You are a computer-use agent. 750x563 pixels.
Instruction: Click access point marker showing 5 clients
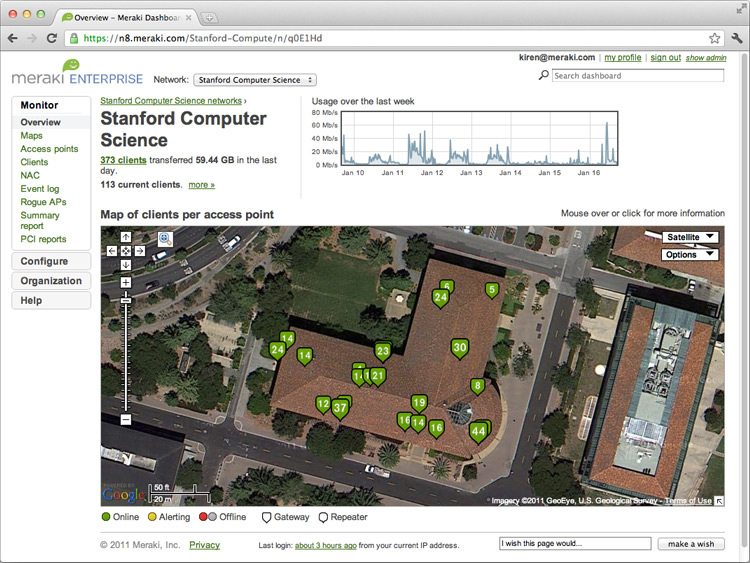[492, 289]
